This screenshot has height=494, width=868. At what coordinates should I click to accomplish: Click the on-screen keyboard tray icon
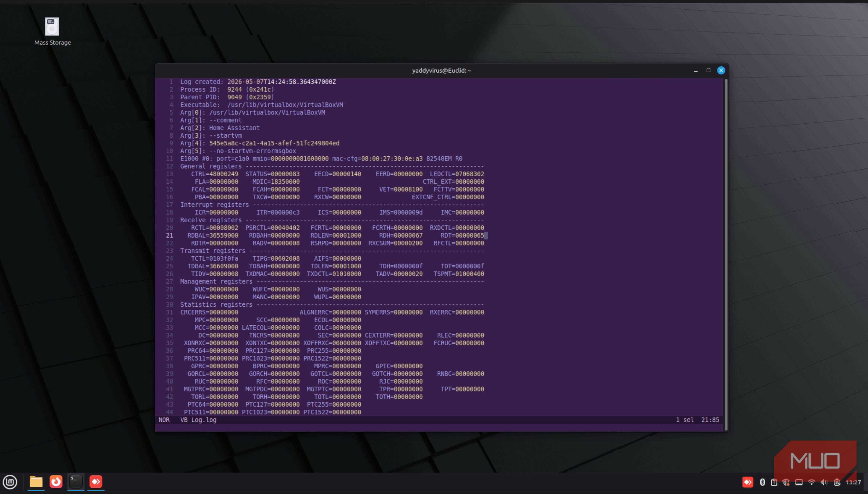(x=799, y=482)
